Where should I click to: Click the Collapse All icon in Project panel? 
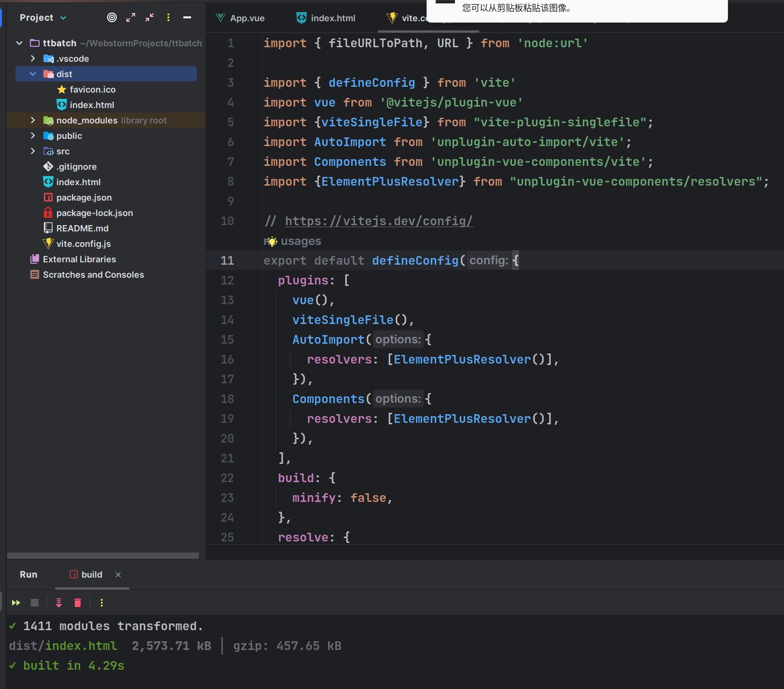(x=150, y=18)
